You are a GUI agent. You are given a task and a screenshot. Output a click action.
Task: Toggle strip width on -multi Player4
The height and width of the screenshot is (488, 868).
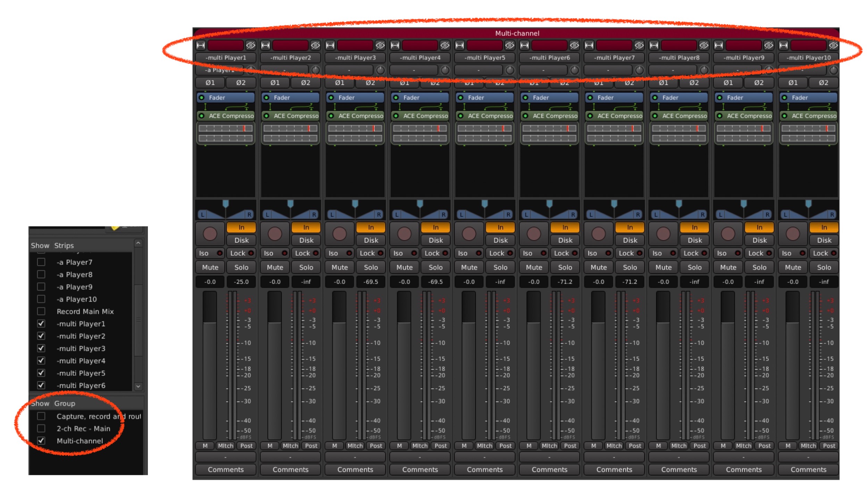[395, 45]
